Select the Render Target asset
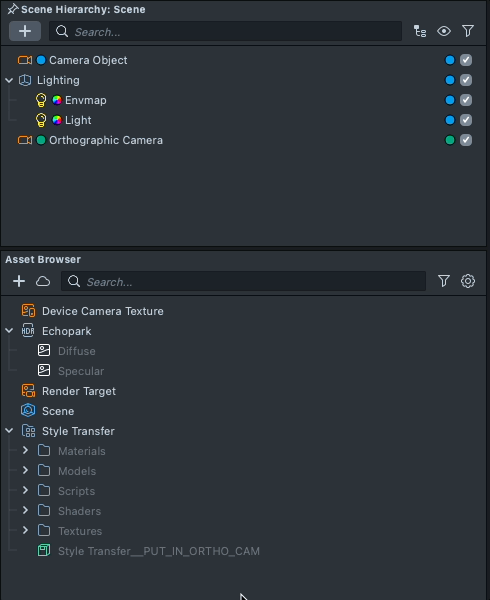 tap(79, 391)
